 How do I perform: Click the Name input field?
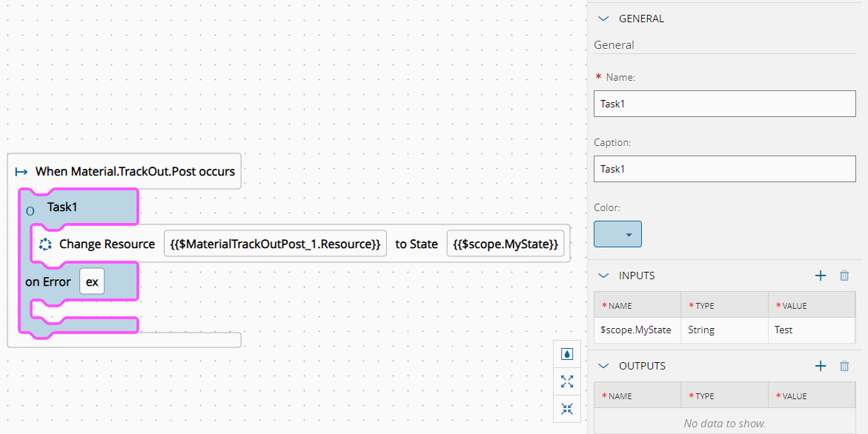tap(724, 104)
